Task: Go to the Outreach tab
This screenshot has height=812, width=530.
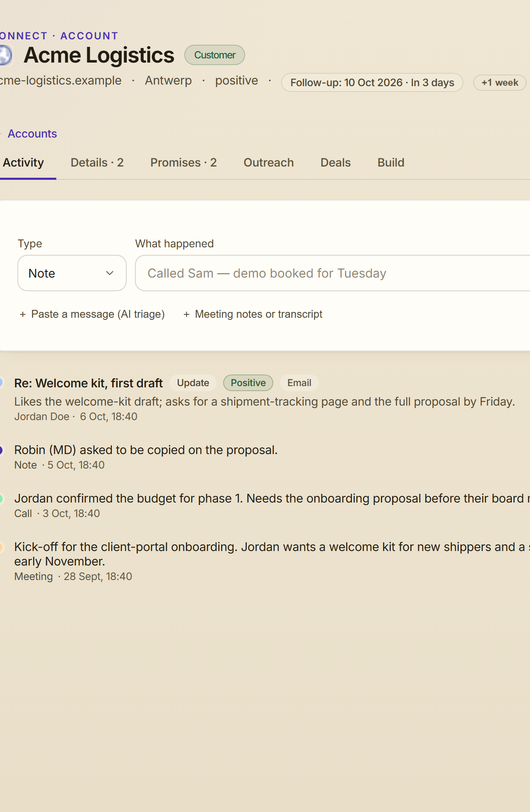Action: (x=269, y=163)
